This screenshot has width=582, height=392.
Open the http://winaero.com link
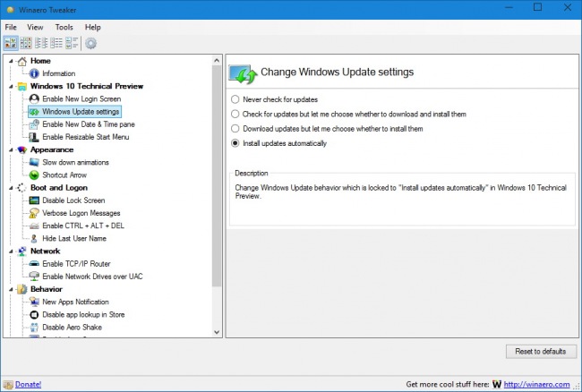tap(536, 384)
